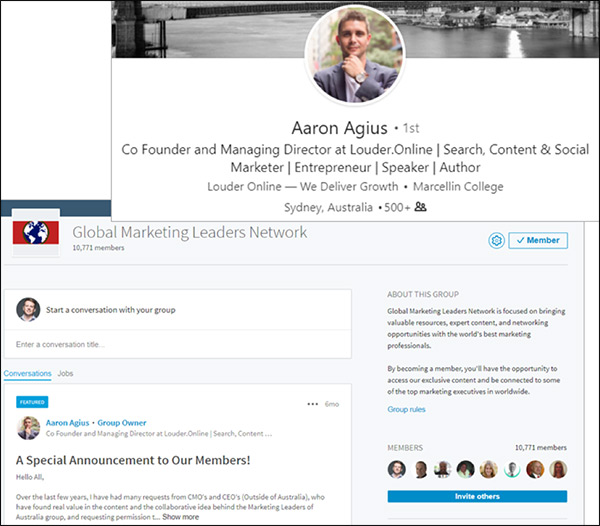Click the sixth member avatar with teal ring
This screenshot has height=526, width=600.
pos(512,469)
